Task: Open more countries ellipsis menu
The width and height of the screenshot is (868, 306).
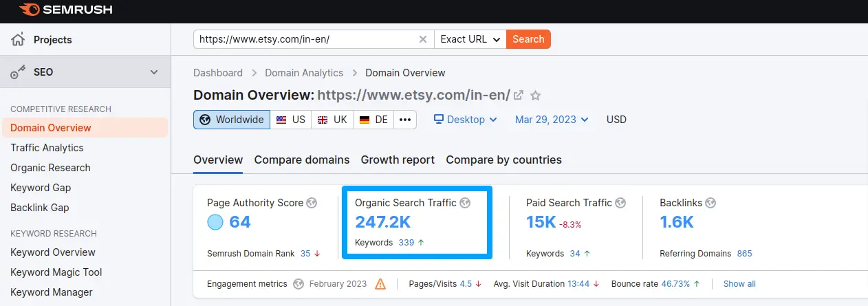Action: pyautogui.click(x=404, y=120)
